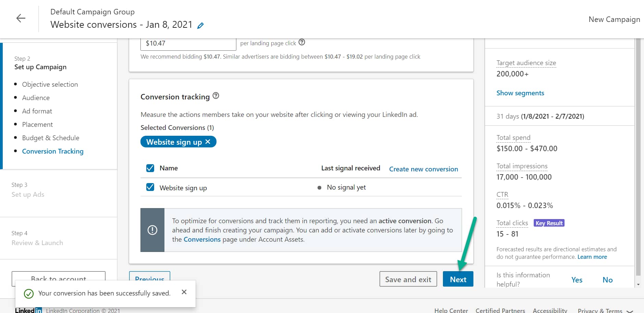644x313 pixels.
Task: Click Target audience size label
Action: tap(526, 63)
